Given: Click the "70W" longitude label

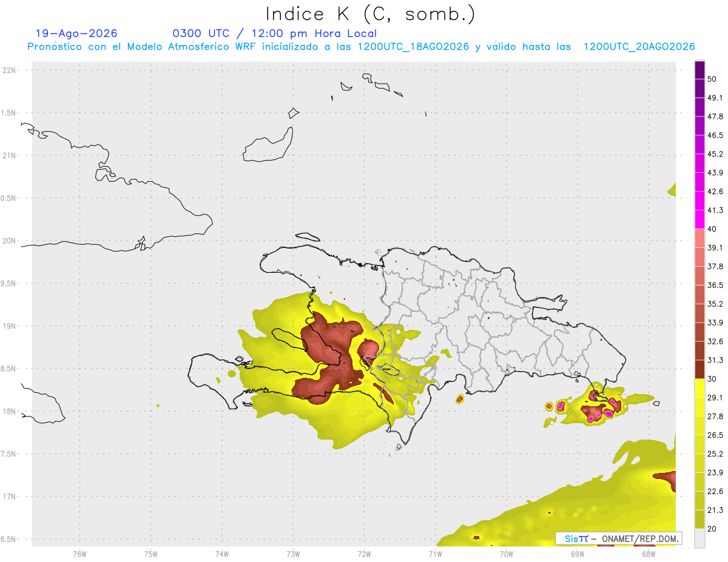Looking at the screenshot, I should 507,554.
